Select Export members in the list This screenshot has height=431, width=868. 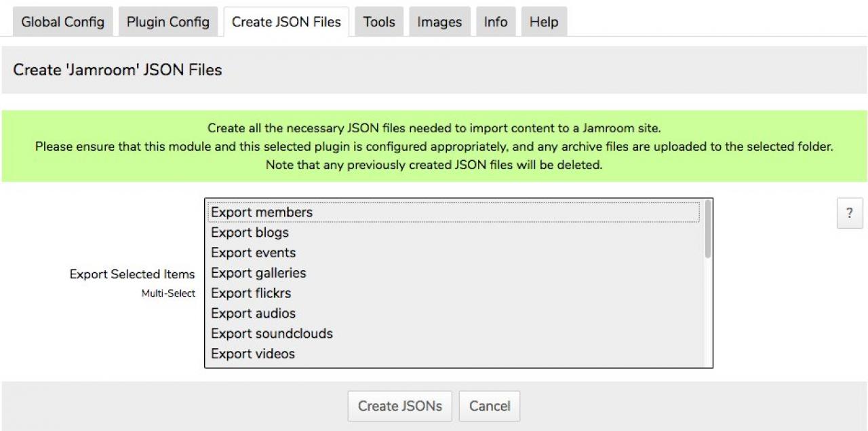click(x=262, y=212)
